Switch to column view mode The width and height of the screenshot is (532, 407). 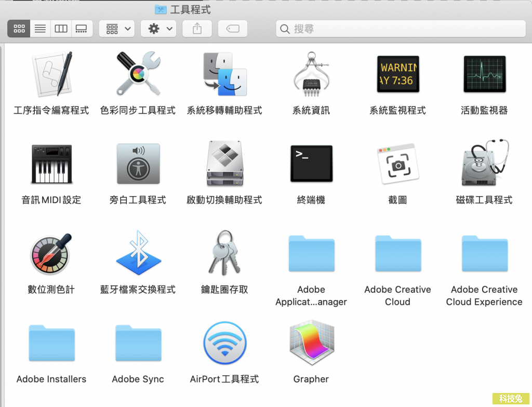coord(61,29)
